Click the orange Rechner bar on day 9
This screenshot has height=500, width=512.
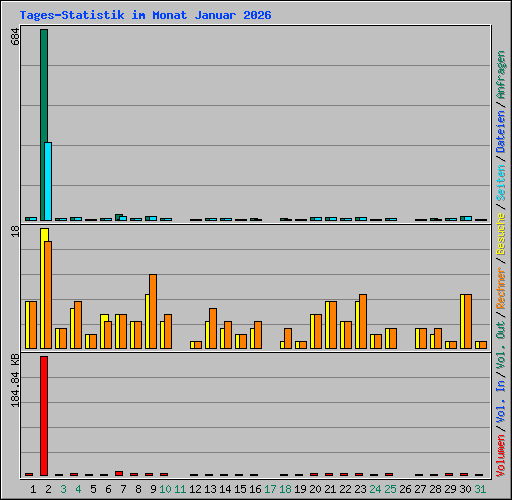tap(153, 312)
